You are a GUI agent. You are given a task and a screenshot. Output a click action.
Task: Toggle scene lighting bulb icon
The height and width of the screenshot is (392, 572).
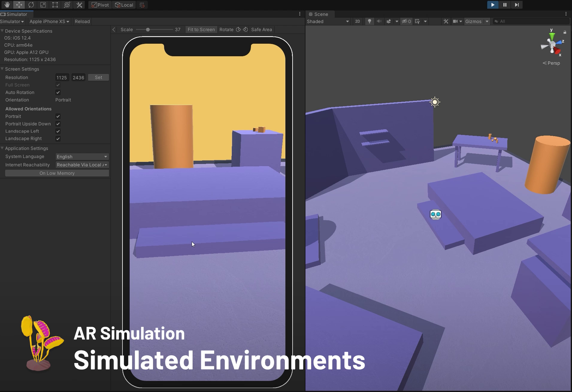click(370, 21)
